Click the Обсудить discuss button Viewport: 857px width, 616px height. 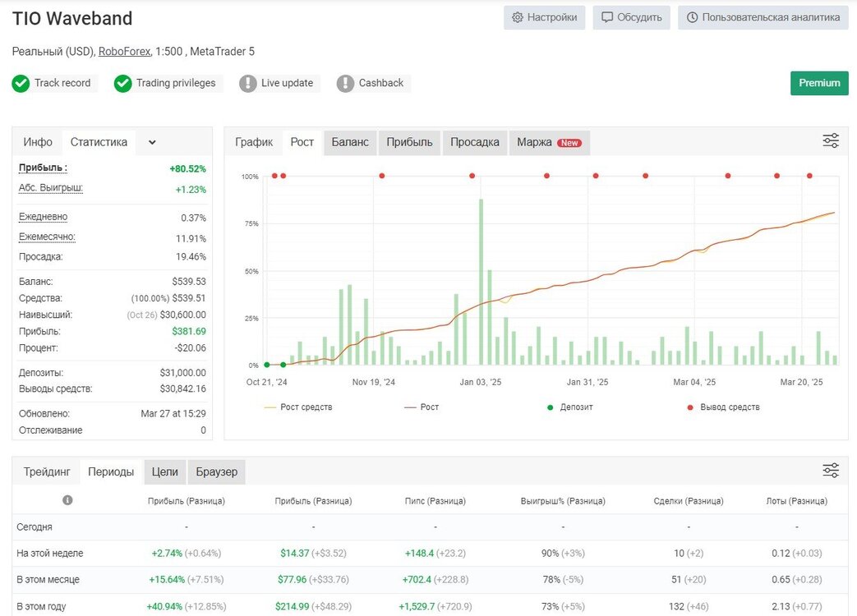[631, 17]
